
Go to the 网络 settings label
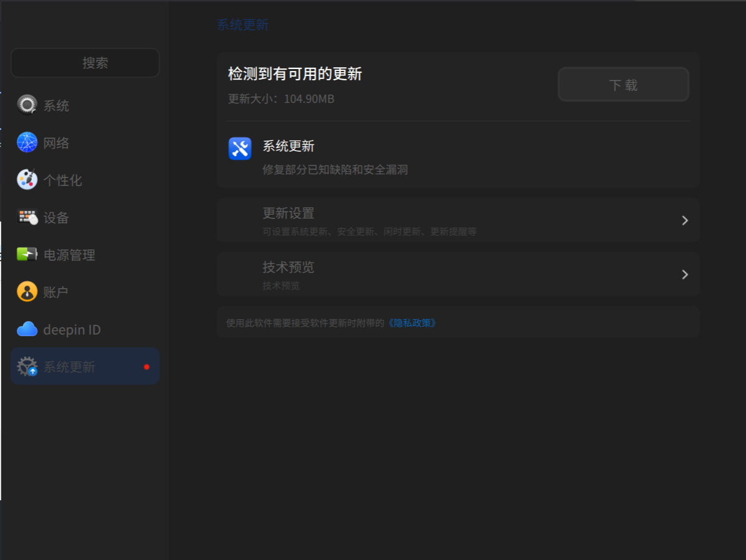click(x=56, y=142)
